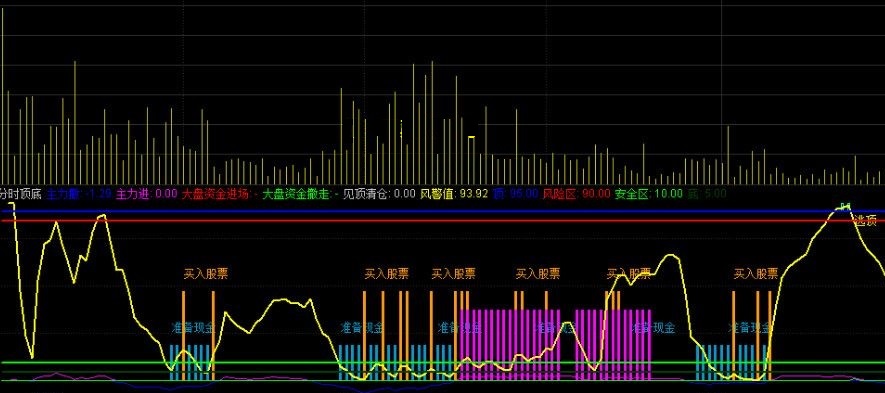Click the red 风险区: 90.00 label
This screenshot has height=393, width=885.
coord(576,194)
